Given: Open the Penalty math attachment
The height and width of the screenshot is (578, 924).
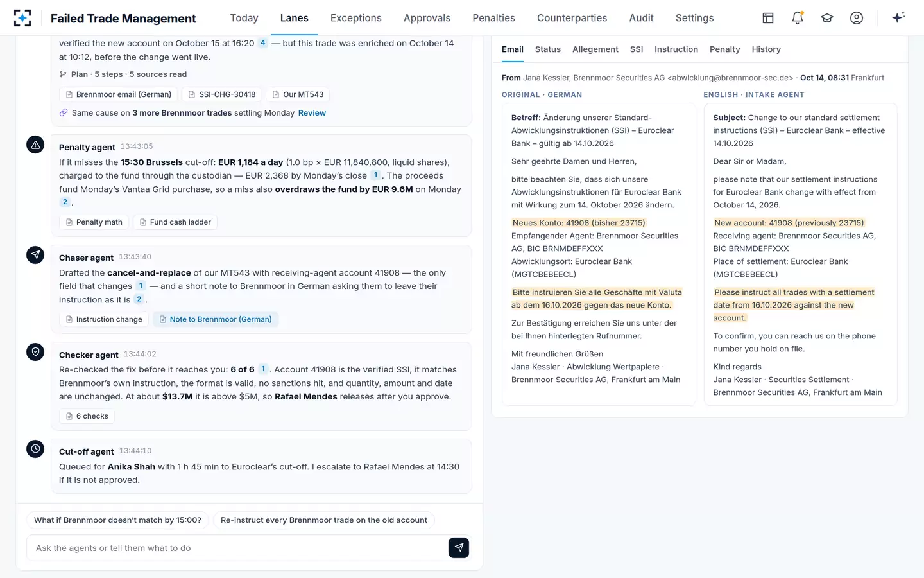Looking at the screenshot, I should pyautogui.click(x=94, y=222).
